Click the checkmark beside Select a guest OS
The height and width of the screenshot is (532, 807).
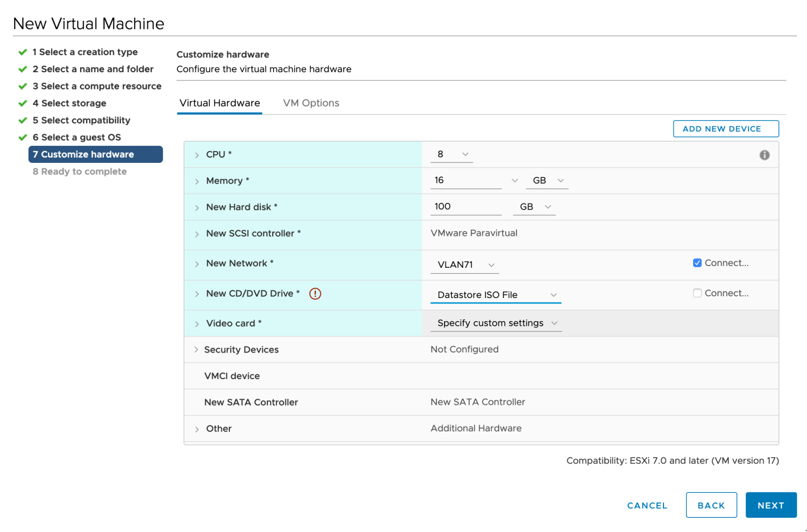click(x=23, y=137)
